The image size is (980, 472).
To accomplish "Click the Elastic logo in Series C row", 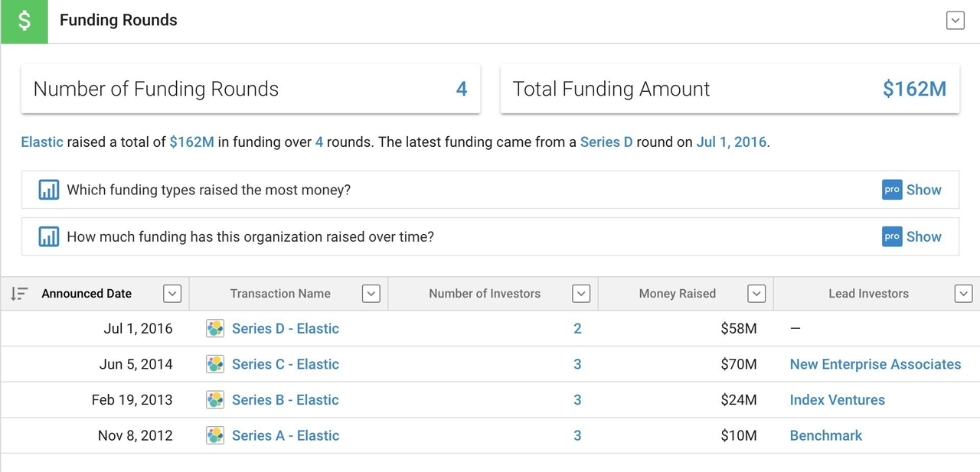I will click(216, 364).
